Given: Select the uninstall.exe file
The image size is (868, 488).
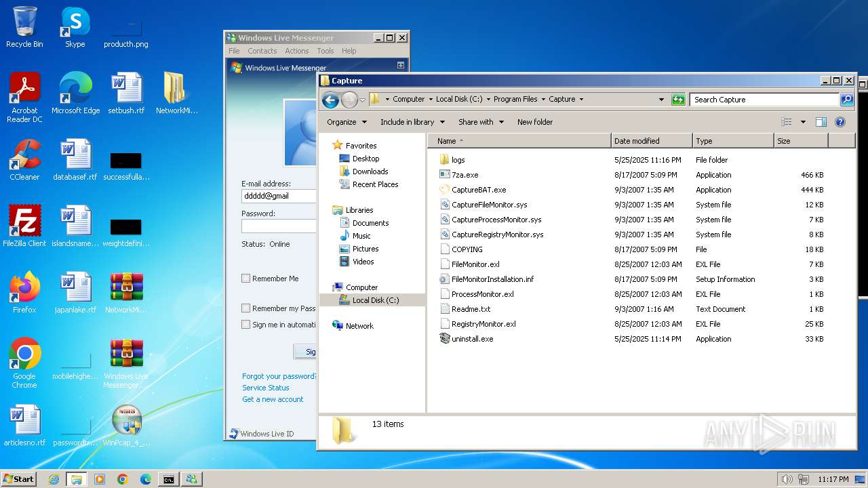Looking at the screenshot, I should pos(472,339).
